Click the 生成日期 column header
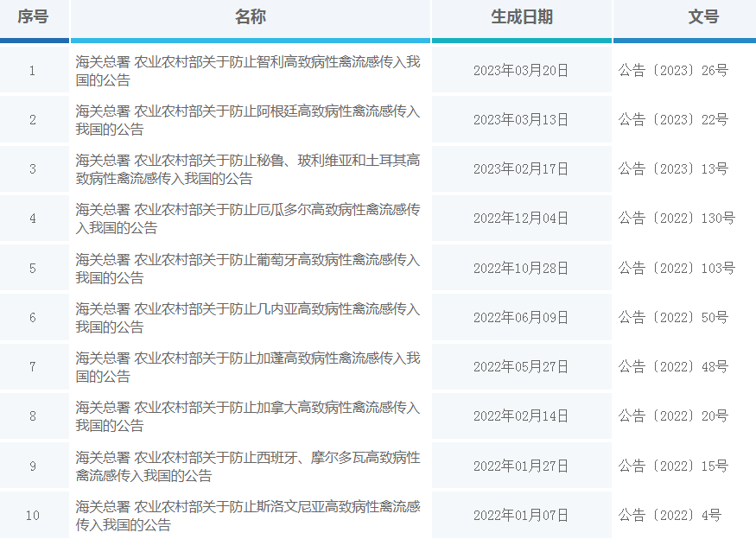 [521, 17]
